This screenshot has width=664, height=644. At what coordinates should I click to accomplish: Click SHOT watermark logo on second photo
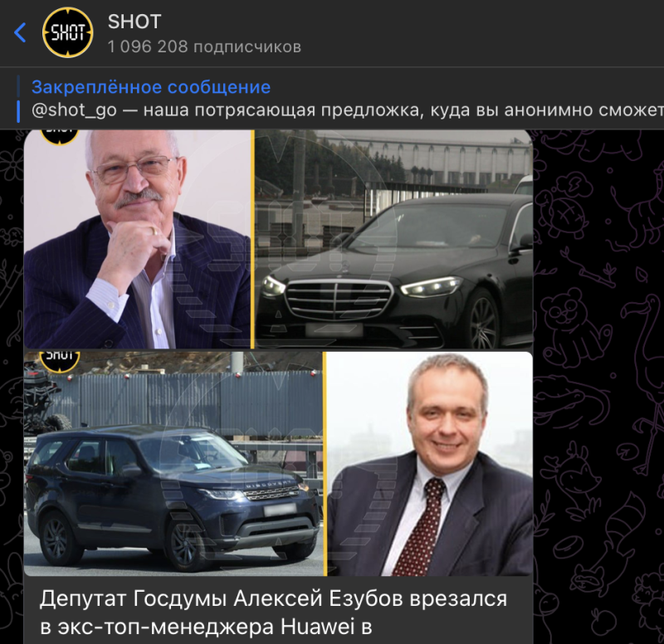coord(59,361)
